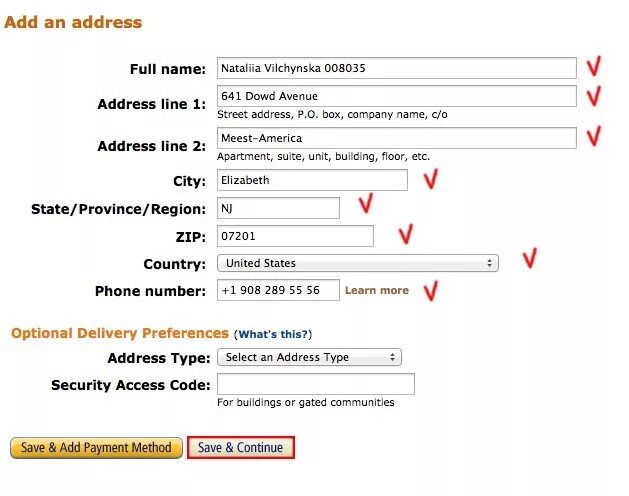Click the Full name input field
629x496 pixels.
[x=397, y=68]
